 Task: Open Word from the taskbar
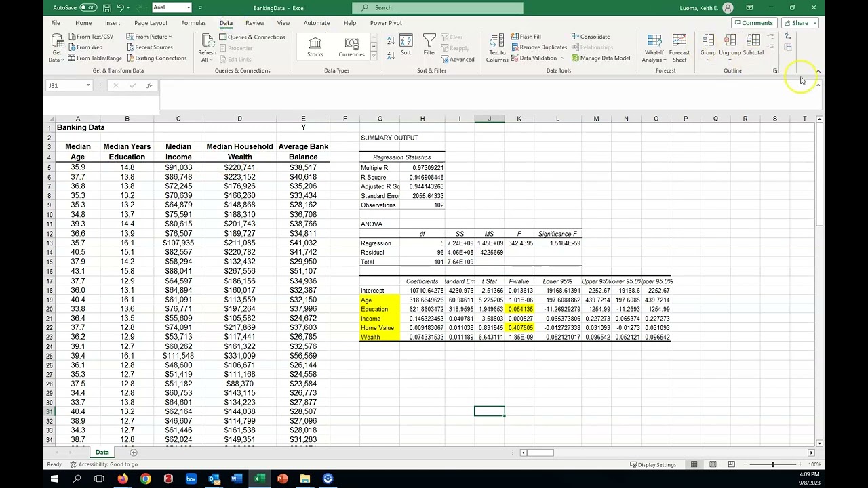click(x=236, y=479)
